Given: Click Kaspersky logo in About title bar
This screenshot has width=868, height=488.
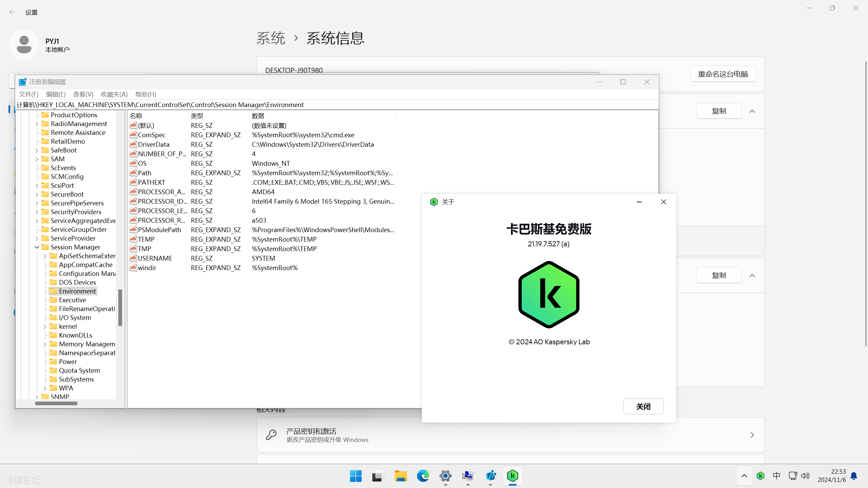Looking at the screenshot, I should click(x=434, y=202).
